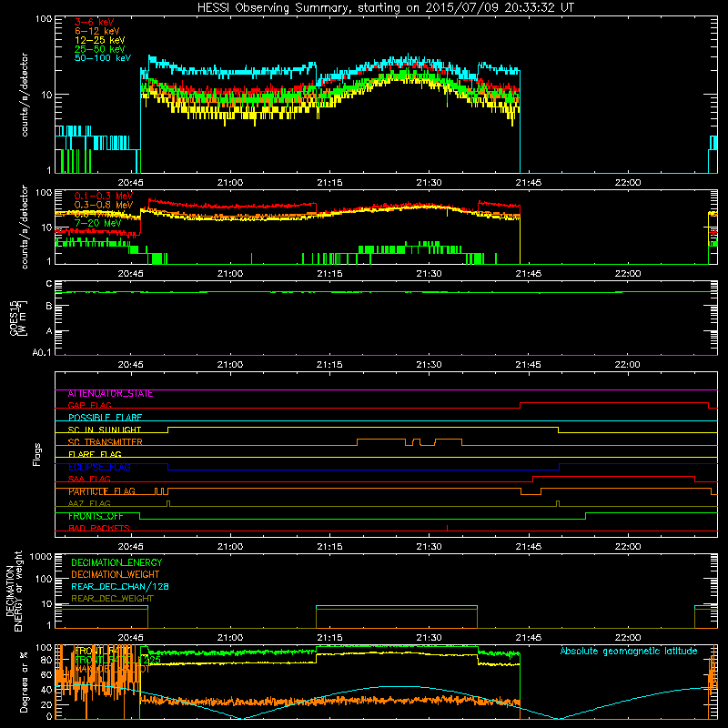
Task: Select the GAP_FLAG label
Action: 89,405
